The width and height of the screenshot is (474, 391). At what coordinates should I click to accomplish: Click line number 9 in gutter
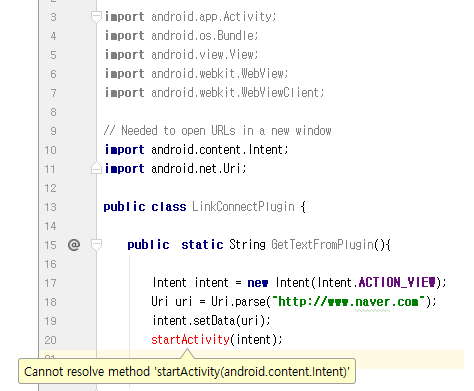click(53, 131)
